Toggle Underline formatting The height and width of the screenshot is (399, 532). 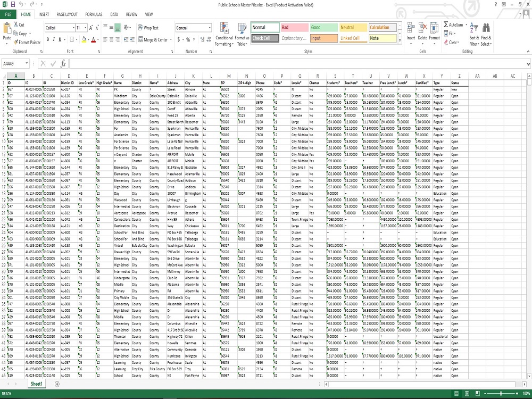60,39
